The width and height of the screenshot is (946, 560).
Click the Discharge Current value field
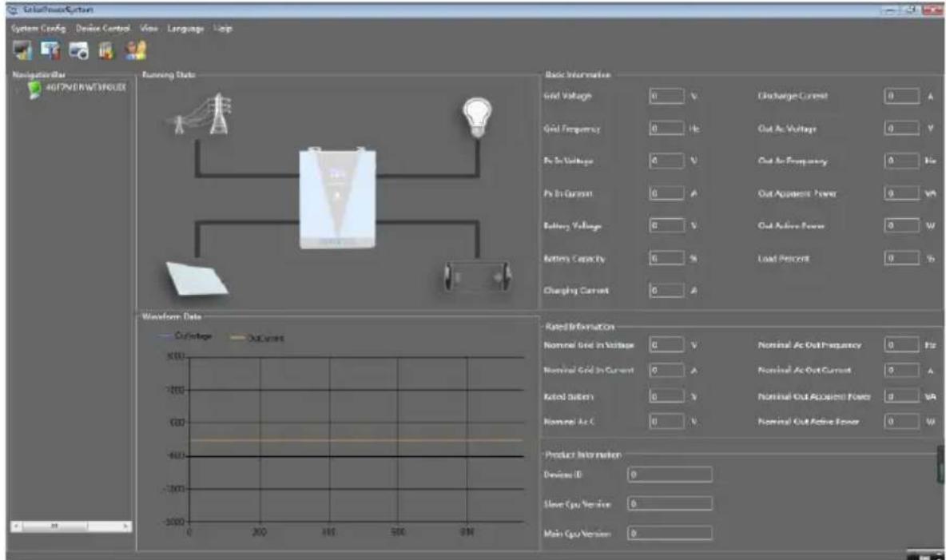[x=902, y=96]
